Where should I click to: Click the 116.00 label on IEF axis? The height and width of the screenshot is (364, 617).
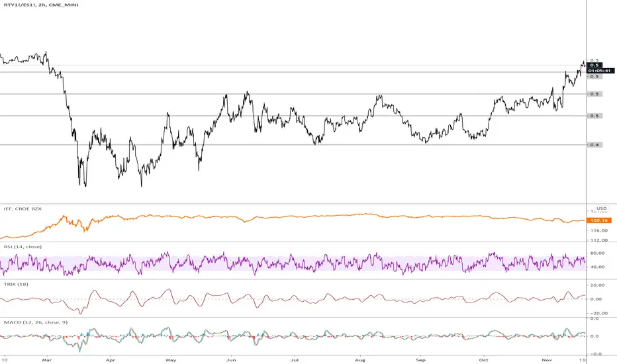599,230
